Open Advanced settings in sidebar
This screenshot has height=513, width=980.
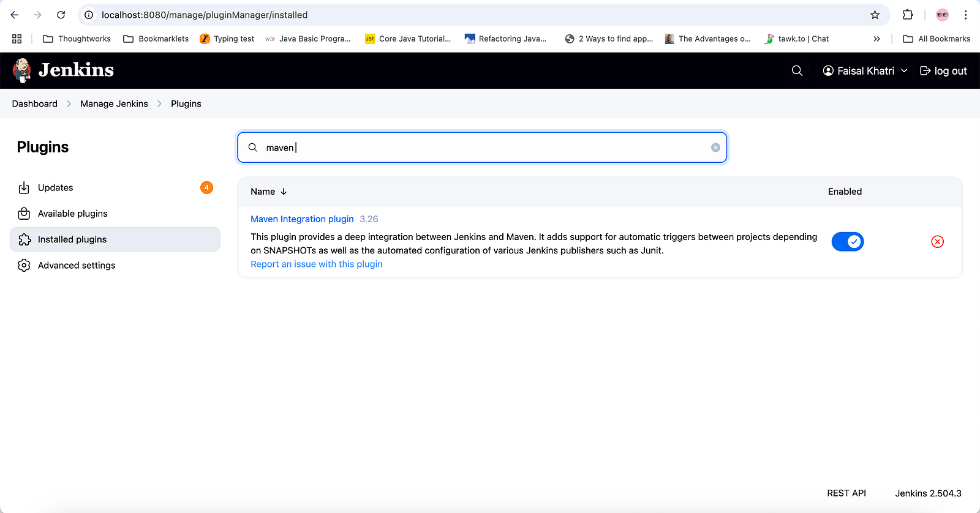(x=115, y=265)
